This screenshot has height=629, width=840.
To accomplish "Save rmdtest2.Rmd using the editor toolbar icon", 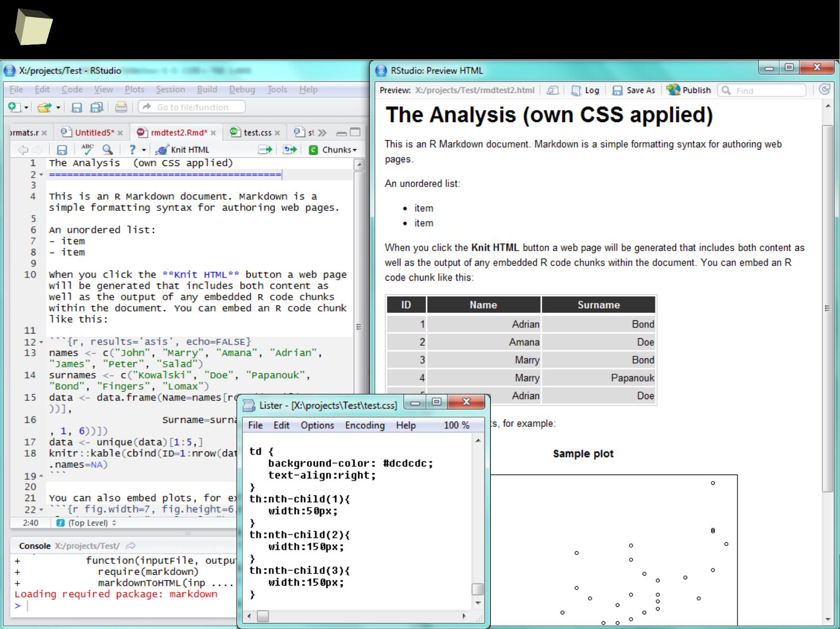I will click(x=62, y=150).
